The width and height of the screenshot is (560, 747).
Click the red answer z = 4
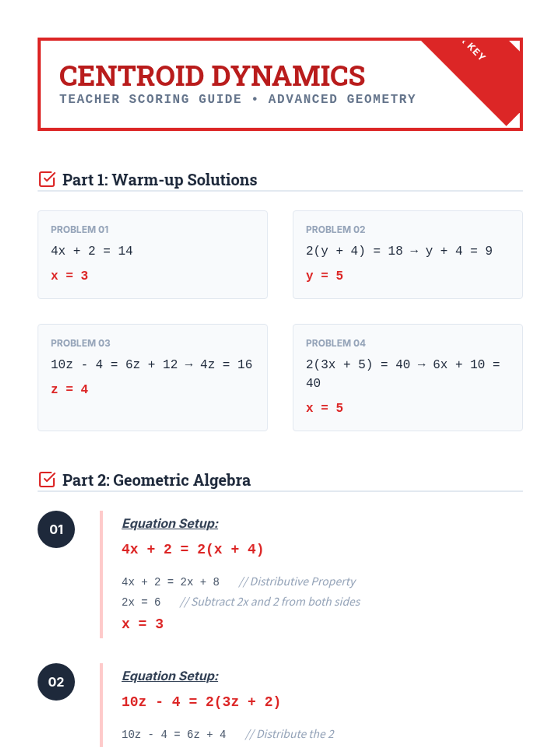70,389
